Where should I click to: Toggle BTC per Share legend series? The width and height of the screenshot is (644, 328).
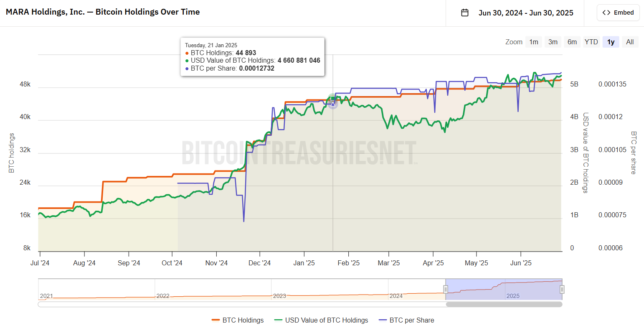tap(406, 320)
